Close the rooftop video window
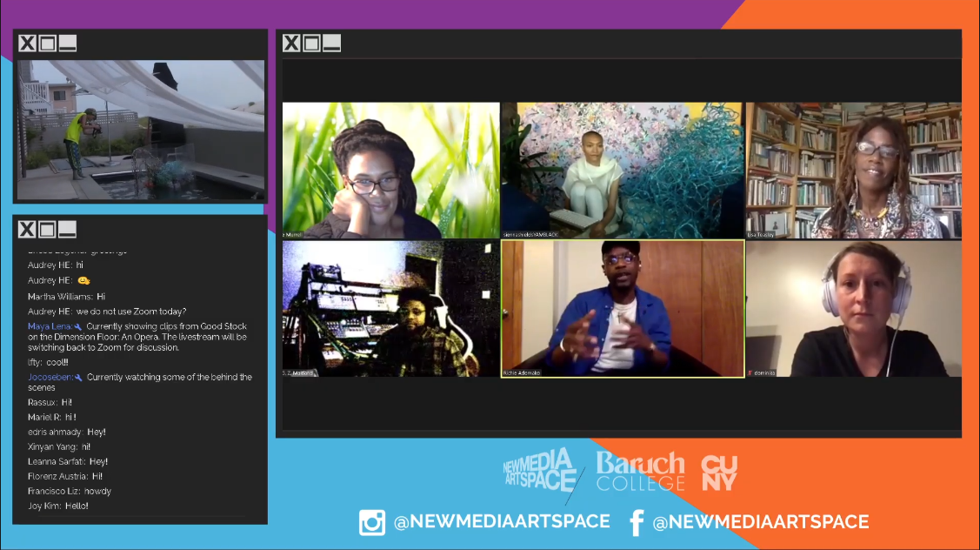The width and height of the screenshot is (980, 550). (x=27, y=44)
